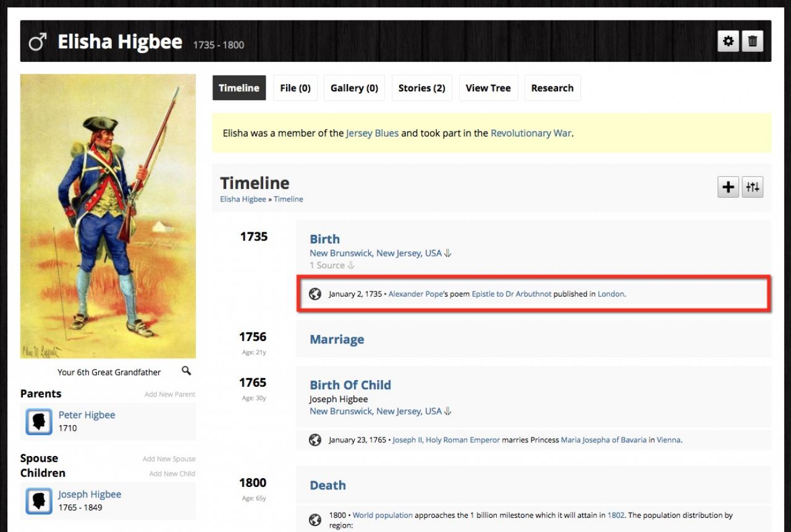The width and height of the screenshot is (791, 532).
Task: Expand the Birth Of Child location arrow
Action: point(448,412)
